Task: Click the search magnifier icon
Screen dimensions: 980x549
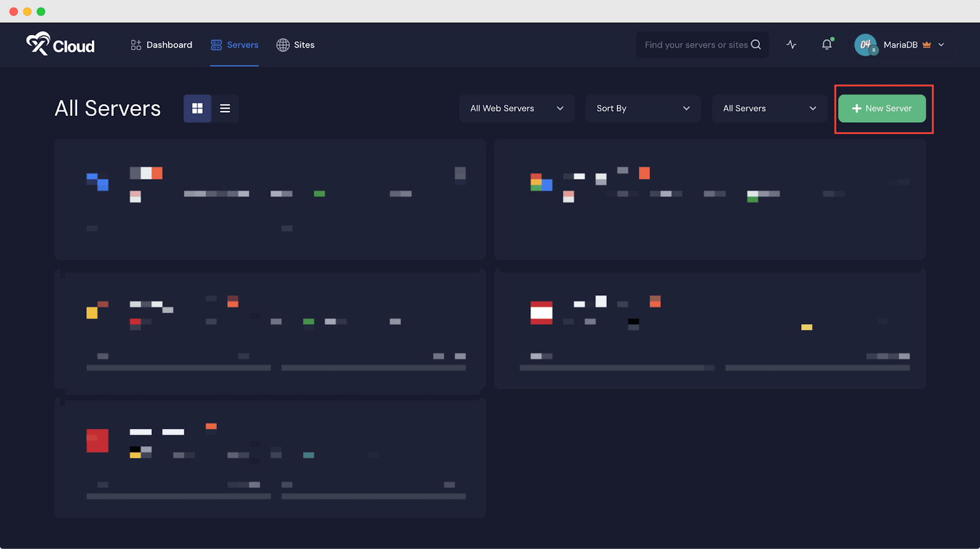Action: pos(756,45)
